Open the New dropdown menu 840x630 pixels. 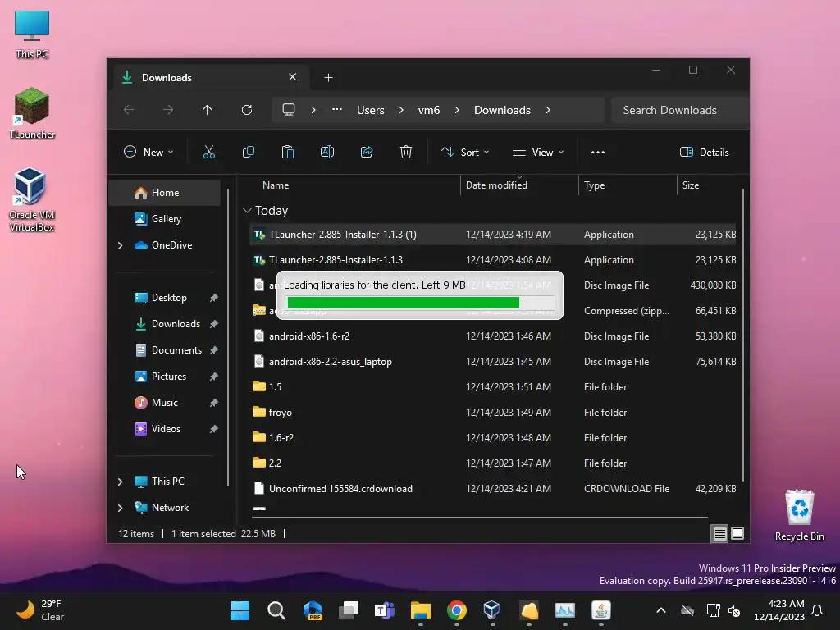pos(148,152)
